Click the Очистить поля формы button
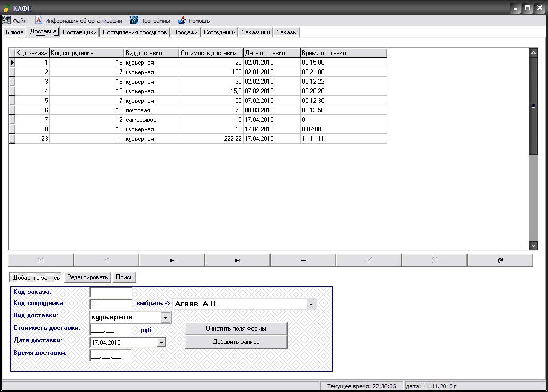Viewport: 548px width, 392px height. (236, 328)
